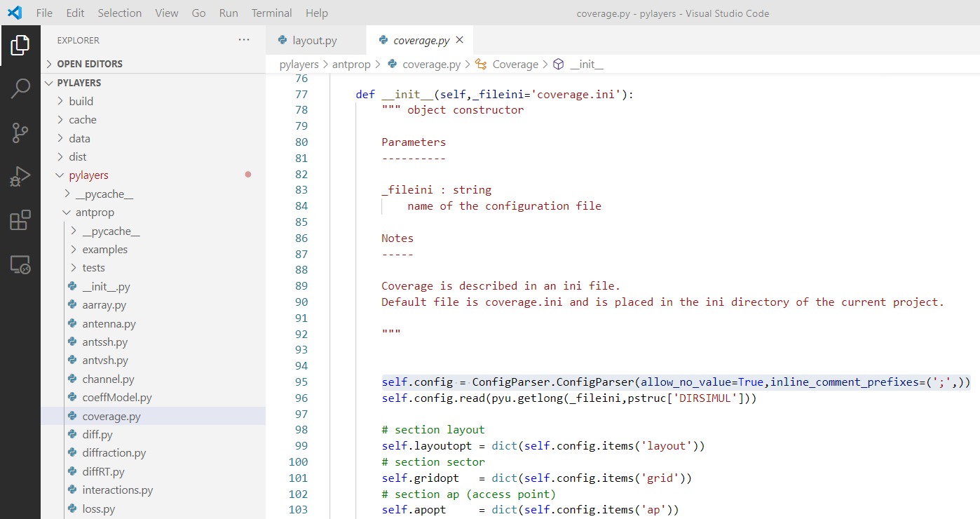Open the Search view in activity bar
The width and height of the screenshot is (980, 519).
point(20,88)
